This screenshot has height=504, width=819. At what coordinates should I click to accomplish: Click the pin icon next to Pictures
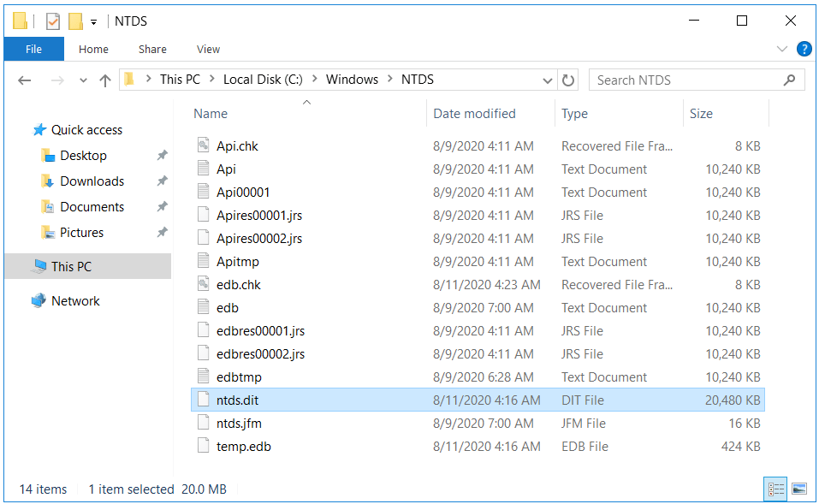163,232
